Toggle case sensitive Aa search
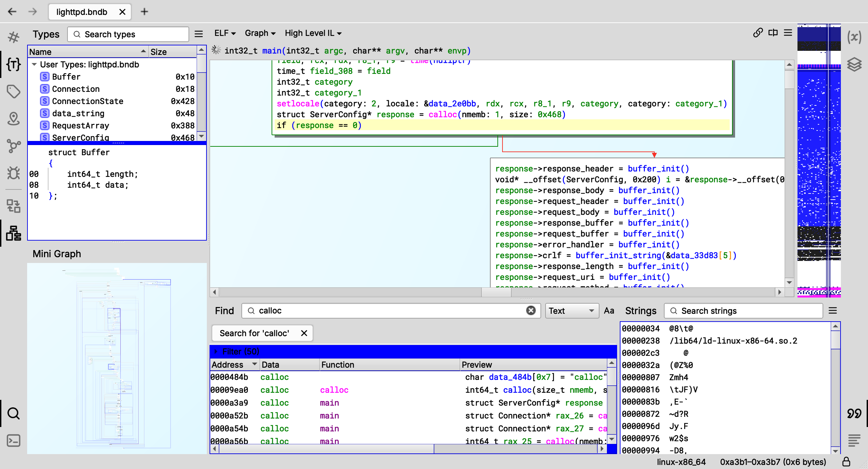 609,311
